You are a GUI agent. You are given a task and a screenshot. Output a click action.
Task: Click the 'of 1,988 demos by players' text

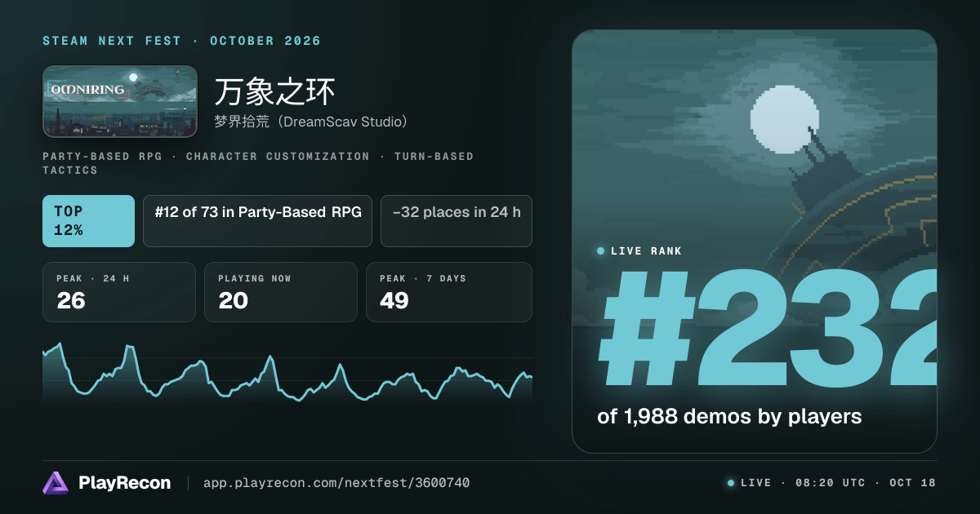[729, 417]
